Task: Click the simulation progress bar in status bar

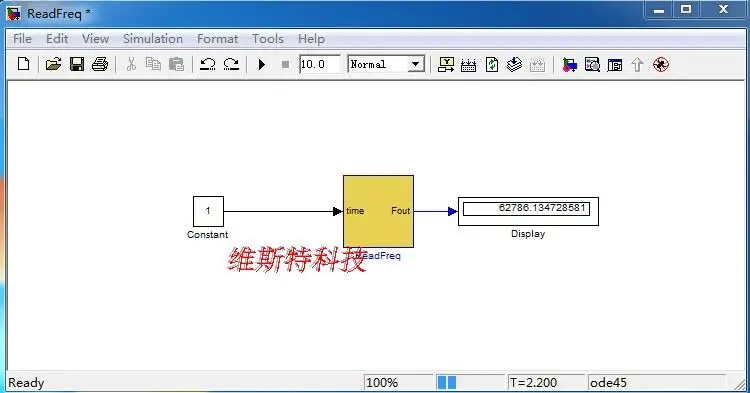Action: pos(470,382)
